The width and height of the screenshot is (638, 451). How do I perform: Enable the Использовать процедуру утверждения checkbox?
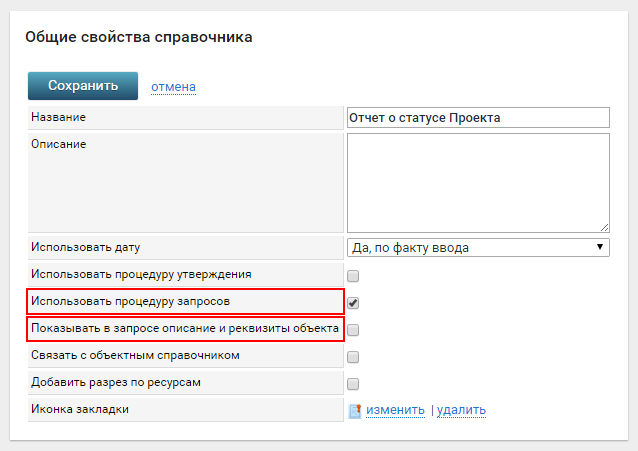click(353, 275)
